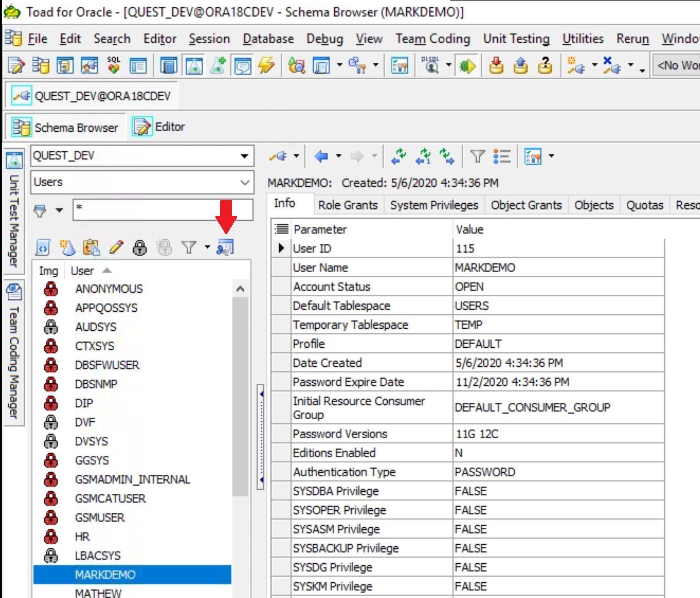This screenshot has height=598, width=700.
Task: Click the Team Coding Manager side icon
Action: tap(14, 291)
